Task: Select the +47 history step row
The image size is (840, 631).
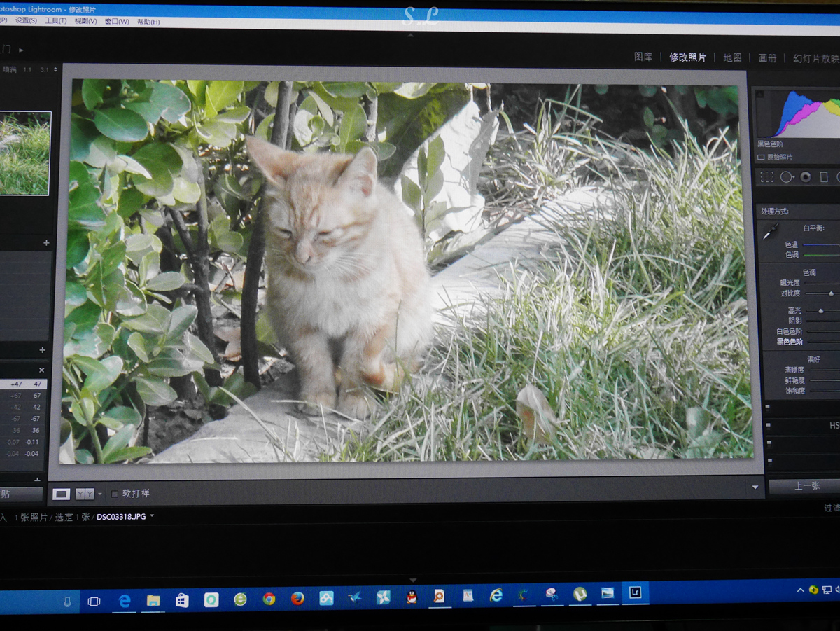Action: click(x=24, y=384)
